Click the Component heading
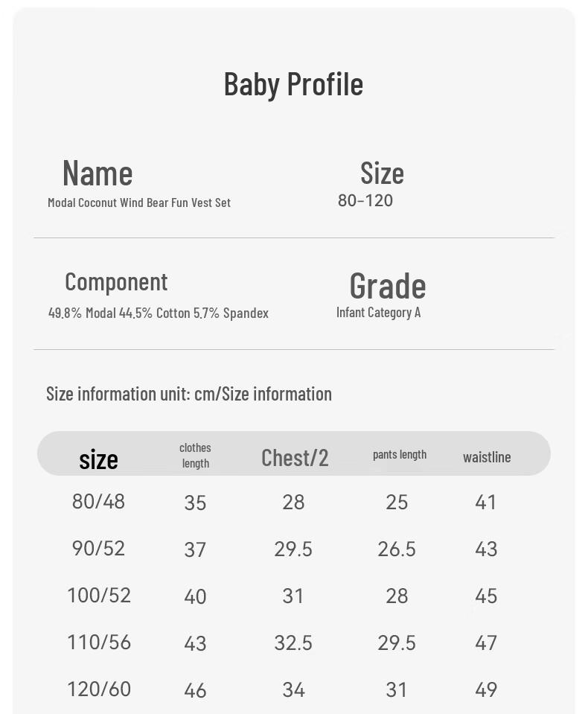Screen dimensions: 588x714 [x=116, y=282]
